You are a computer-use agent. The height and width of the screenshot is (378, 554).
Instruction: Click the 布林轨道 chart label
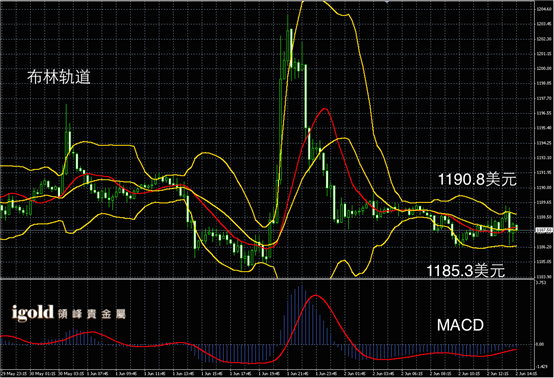(x=59, y=77)
